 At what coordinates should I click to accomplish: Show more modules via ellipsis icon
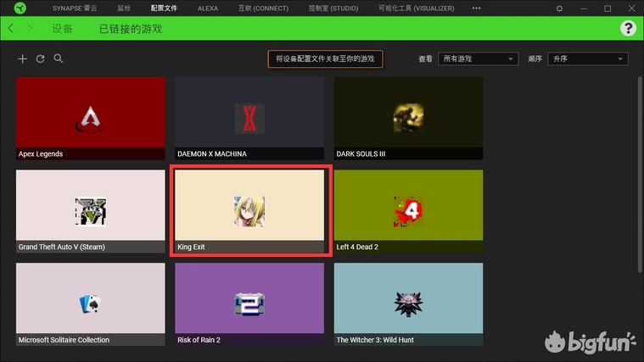click(476, 8)
